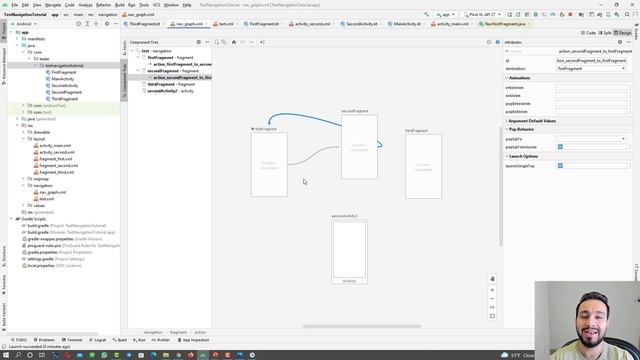
Task: Click the locate opened file target icon in Project panel
Action: [78, 24]
